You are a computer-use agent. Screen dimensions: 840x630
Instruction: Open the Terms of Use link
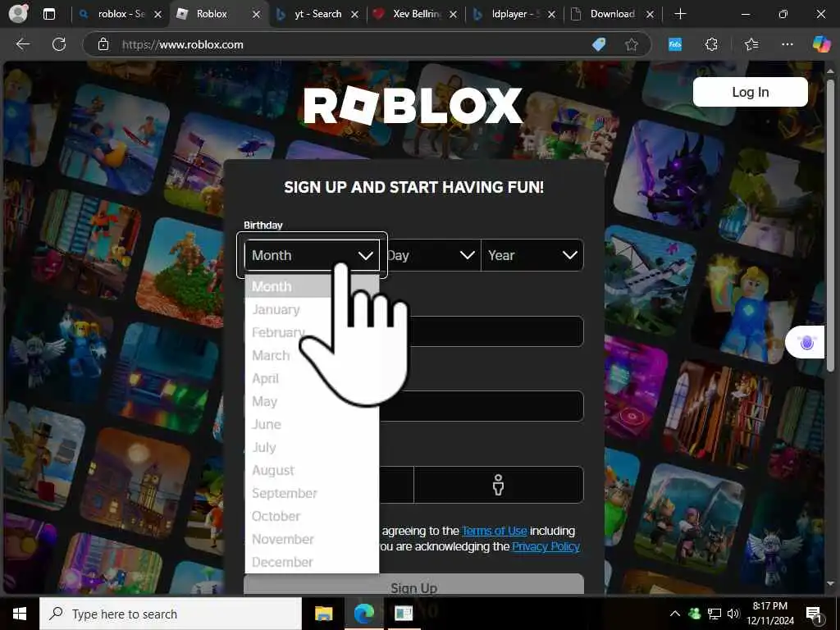tap(495, 531)
